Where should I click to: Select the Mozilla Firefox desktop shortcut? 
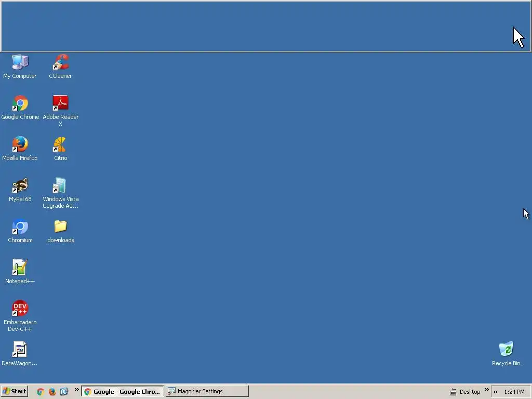tap(20, 149)
